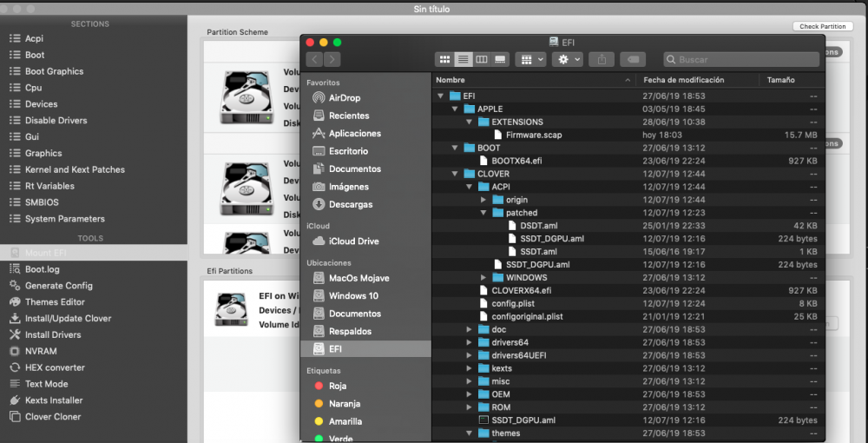Viewport: 868px width, 443px height.
Task: Open the Boot Graphics section
Action: [x=54, y=71]
